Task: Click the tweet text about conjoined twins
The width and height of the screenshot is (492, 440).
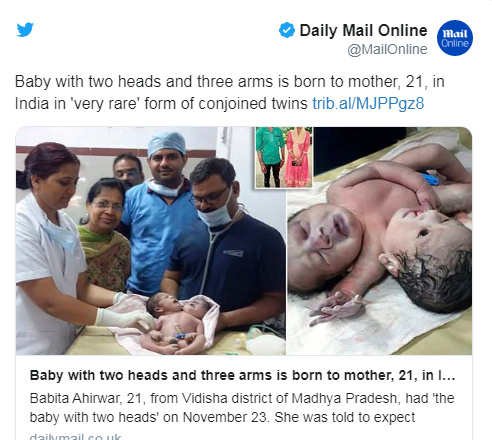Action: point(230,92)
